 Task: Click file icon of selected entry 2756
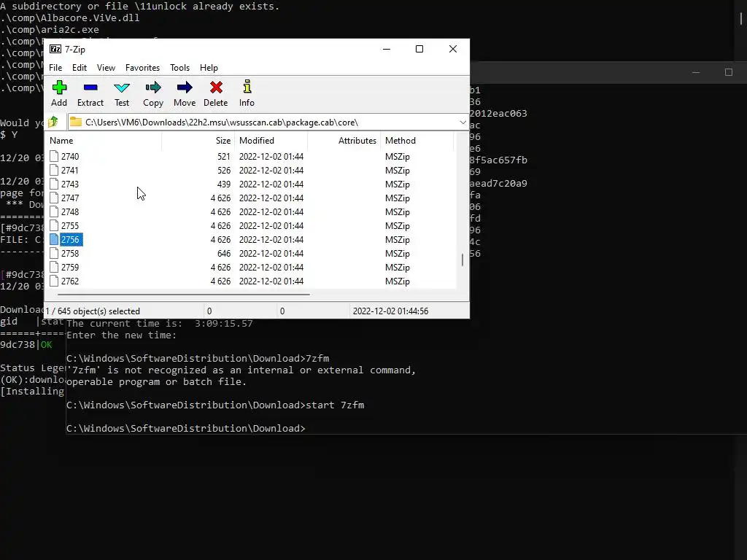54,239
